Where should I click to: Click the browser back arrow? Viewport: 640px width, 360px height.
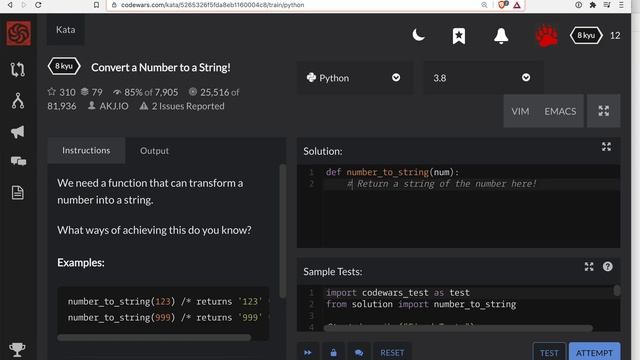[10, 5]
